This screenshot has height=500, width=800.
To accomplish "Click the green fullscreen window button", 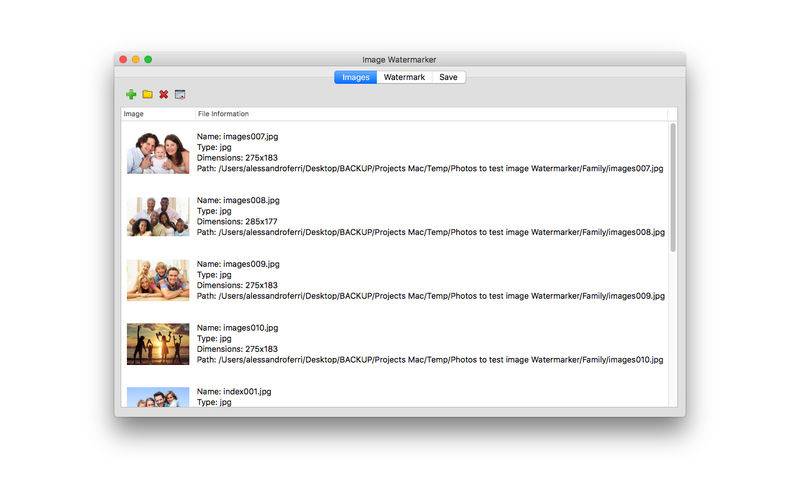I will [148, 60].
